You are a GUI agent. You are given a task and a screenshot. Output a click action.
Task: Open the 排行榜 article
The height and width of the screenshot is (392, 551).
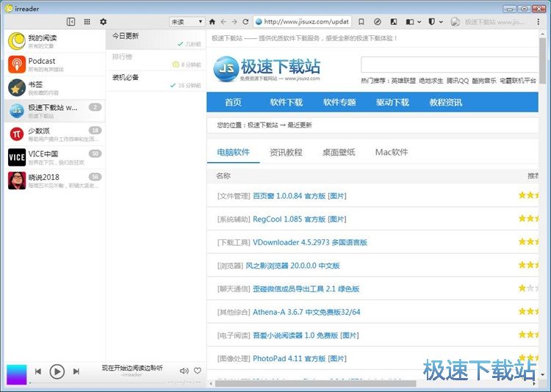pyautogui.click(x=156, y=60)
